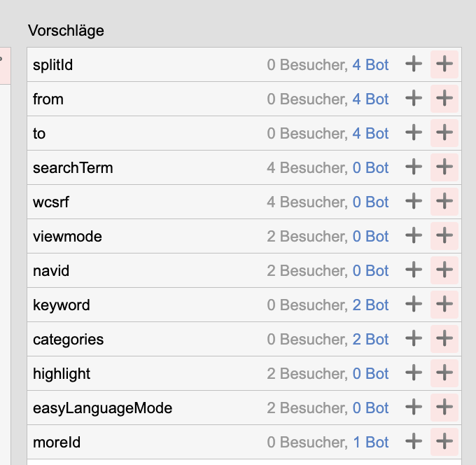476x465 pixels.
Task: Click pink plus button in searchTerm row
Action: point(444,167)
